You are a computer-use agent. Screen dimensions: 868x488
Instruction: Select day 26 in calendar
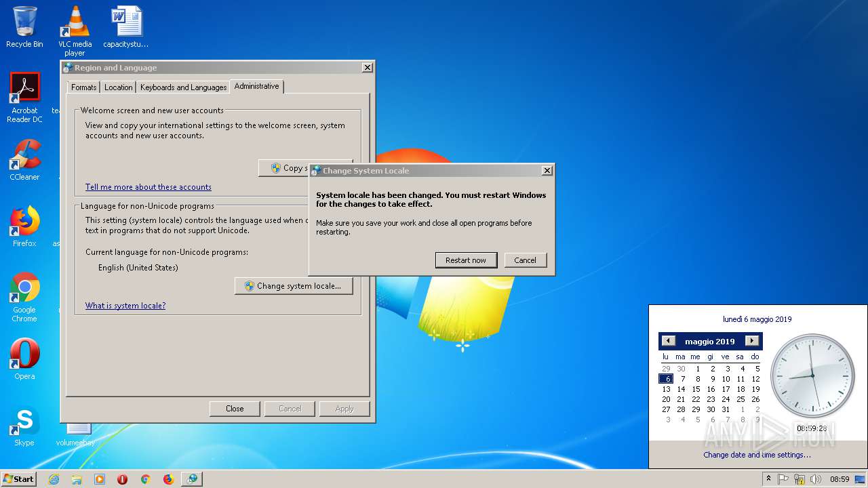tap(755, 399)
